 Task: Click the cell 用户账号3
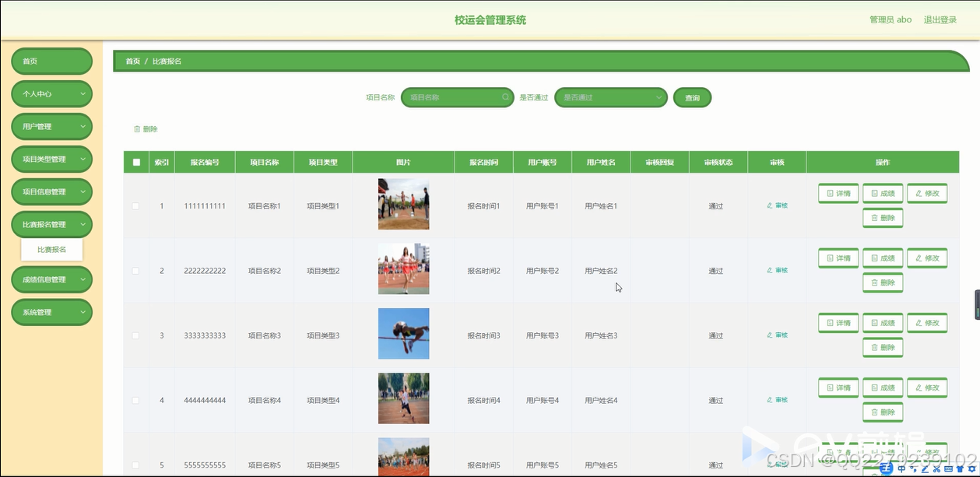(543, 335)
